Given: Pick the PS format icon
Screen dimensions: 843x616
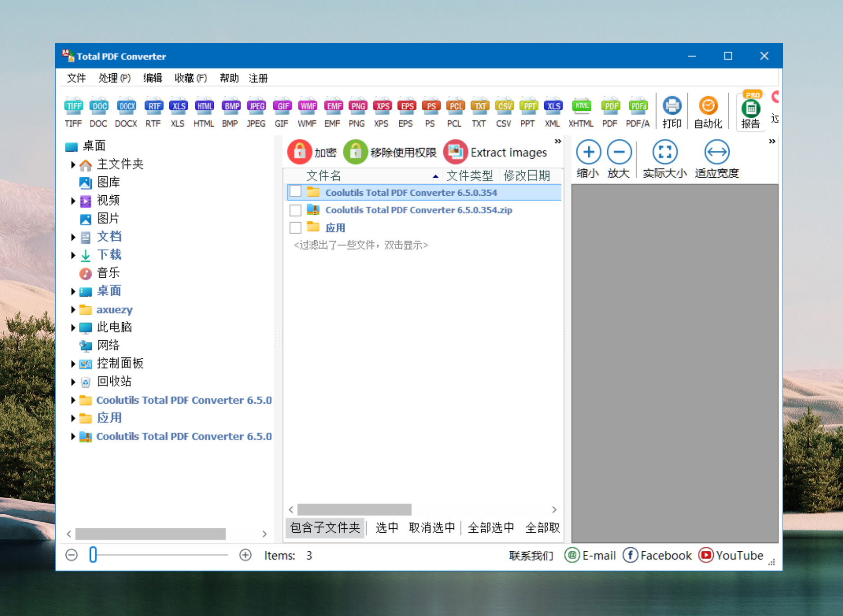Looking at the screenshot, I should (430, 112).
